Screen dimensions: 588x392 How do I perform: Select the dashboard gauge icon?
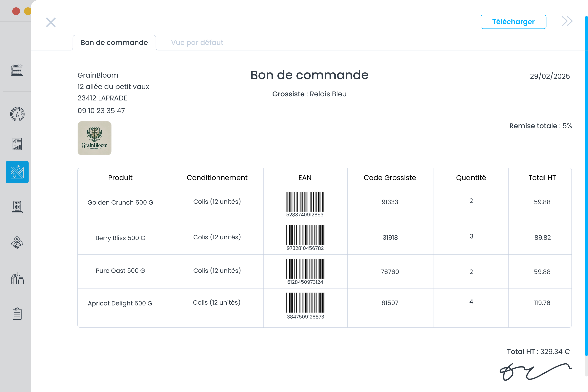coord(17,114)
